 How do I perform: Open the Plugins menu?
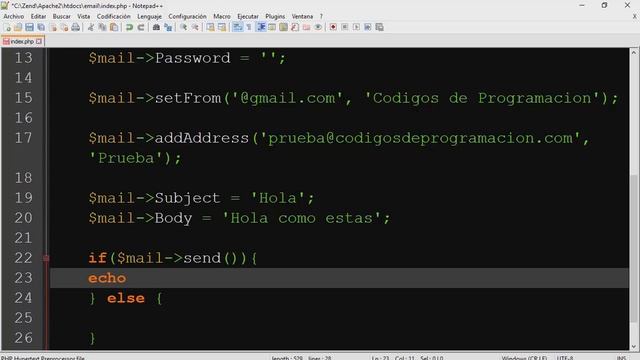pyautogui.click(x=275, y=16)
